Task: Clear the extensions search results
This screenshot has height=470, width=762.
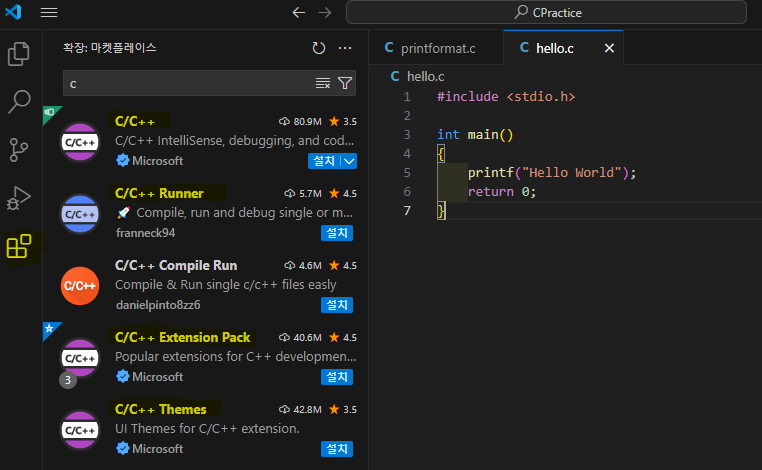Action: [x=323, y=84]
